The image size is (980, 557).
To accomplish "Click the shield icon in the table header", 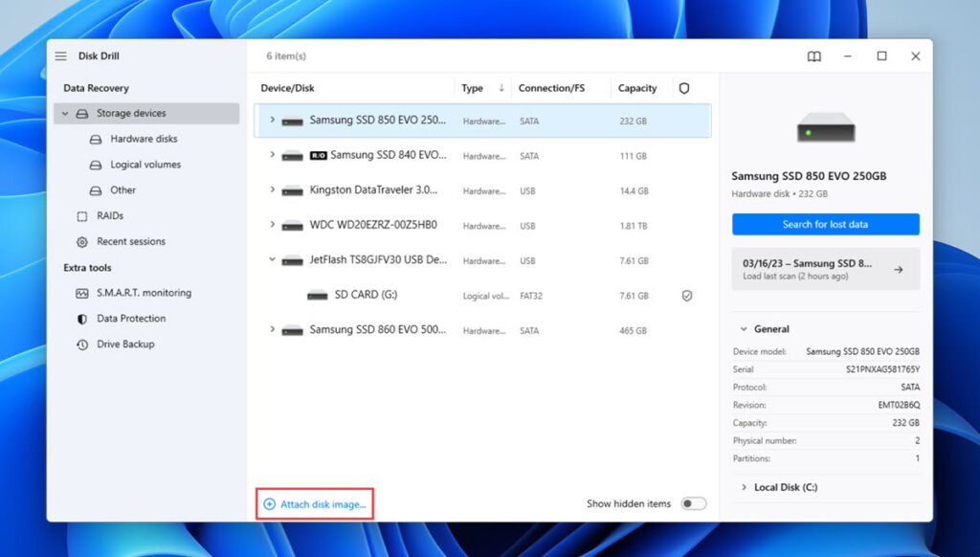I will [x=685, y=87].
